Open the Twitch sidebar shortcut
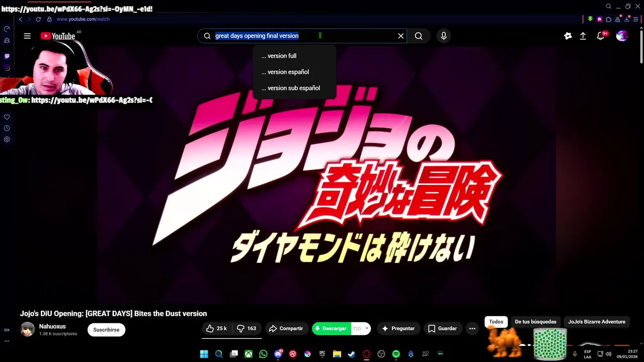 (7, 56)
